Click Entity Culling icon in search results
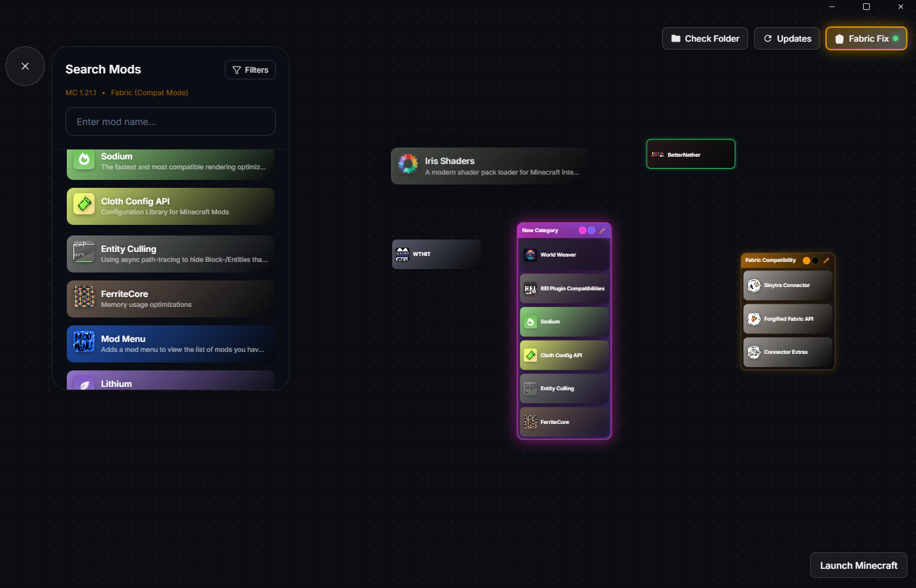This screenshot has height=588, width=916. click(x=84, y=252)
